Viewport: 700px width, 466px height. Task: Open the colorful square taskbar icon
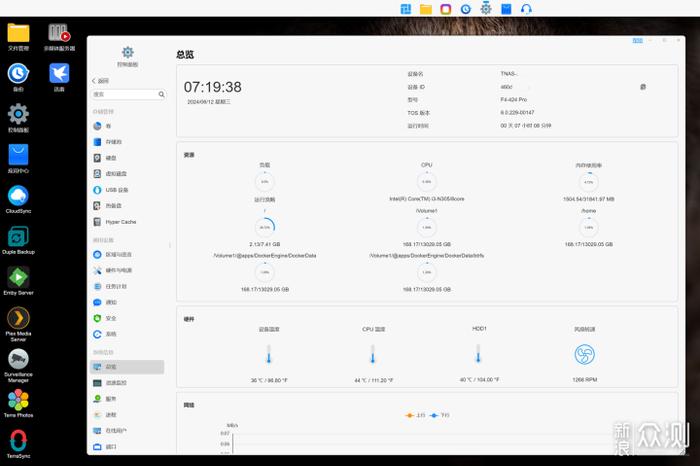[446, 9]
